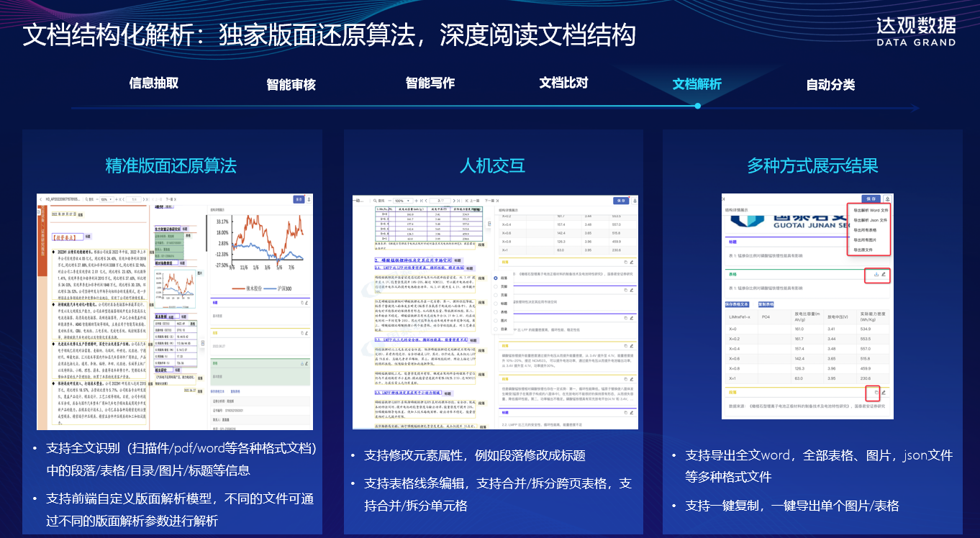Click the copy icon in 段落 section of right panel
Screen dimensions: 980x538
(x=875, y=393)
